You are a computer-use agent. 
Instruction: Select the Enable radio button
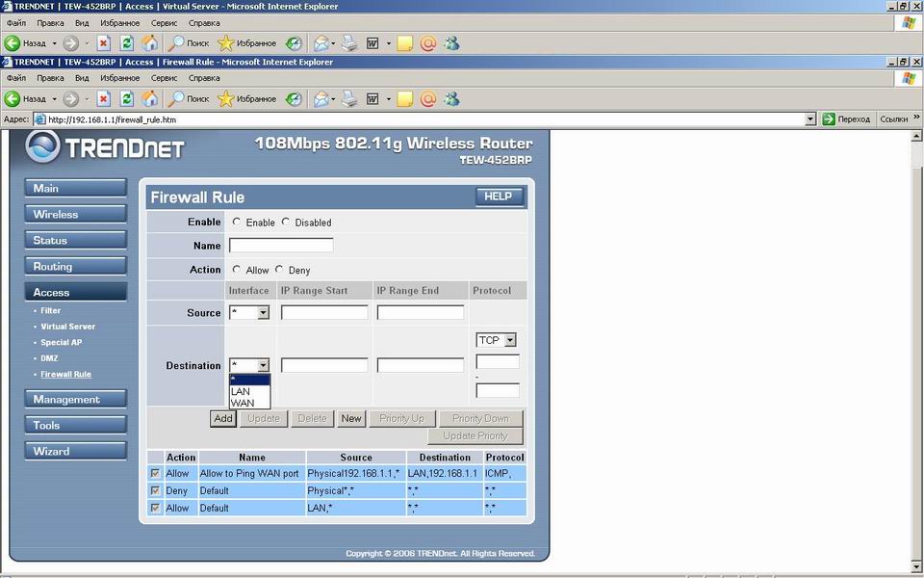[237, 222]
